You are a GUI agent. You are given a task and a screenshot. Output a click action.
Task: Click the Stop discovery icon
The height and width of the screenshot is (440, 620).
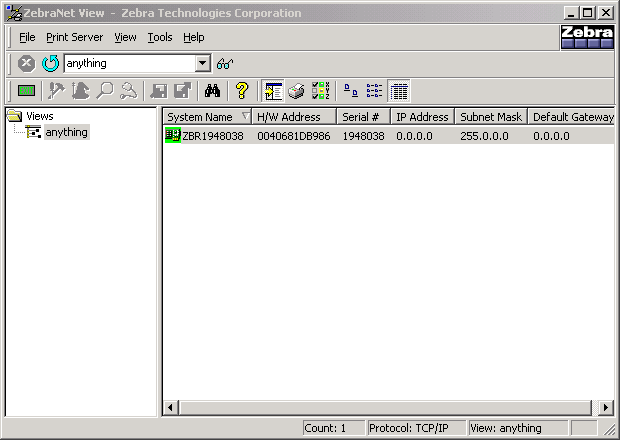(26, 64)
